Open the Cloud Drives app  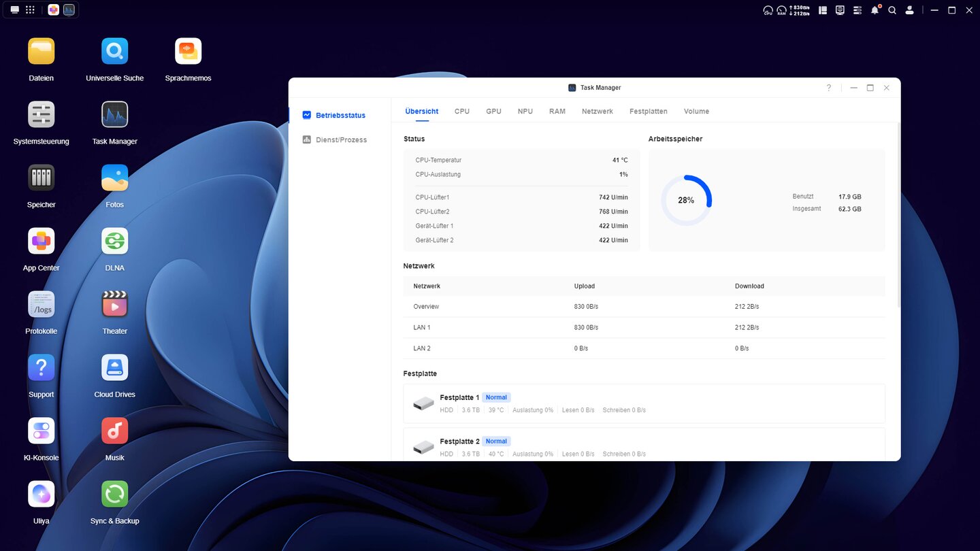point(114,368)
